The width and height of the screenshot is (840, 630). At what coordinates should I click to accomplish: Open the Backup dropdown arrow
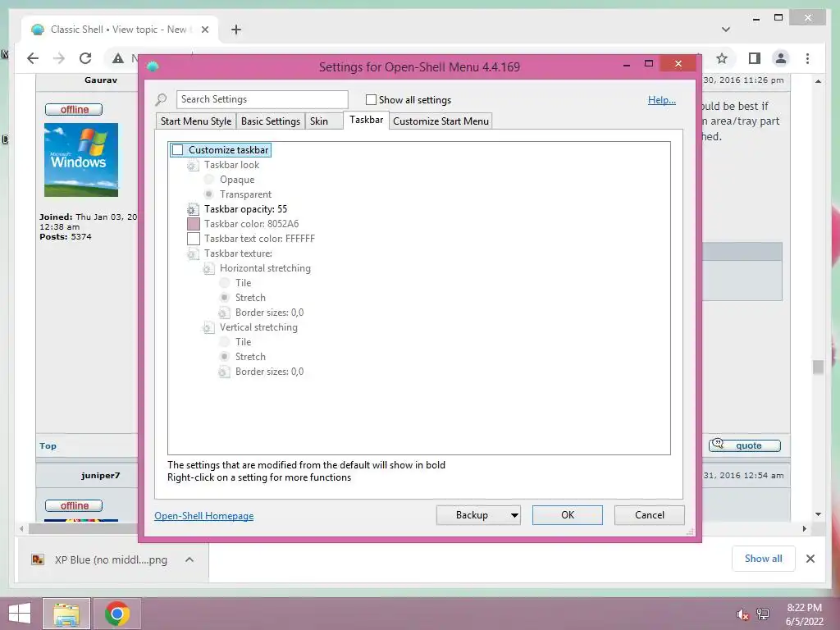pyautogui.click(x=514, y=515)
